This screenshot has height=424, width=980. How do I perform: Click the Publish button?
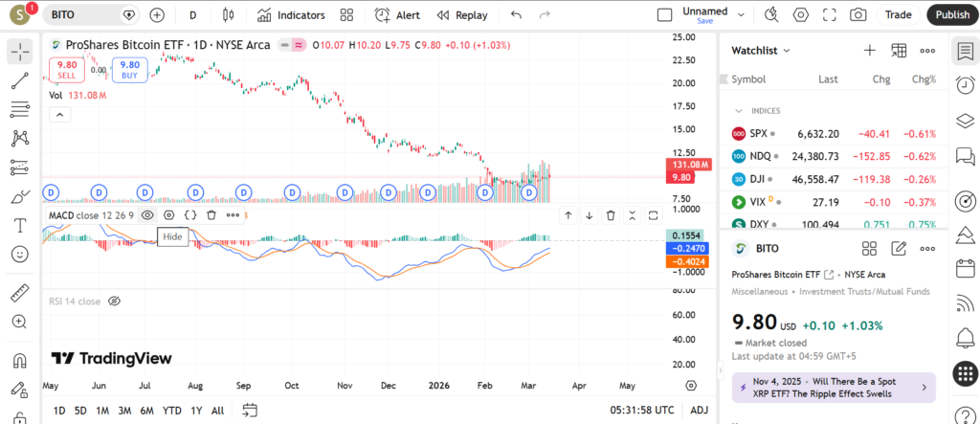click(952, 15)
